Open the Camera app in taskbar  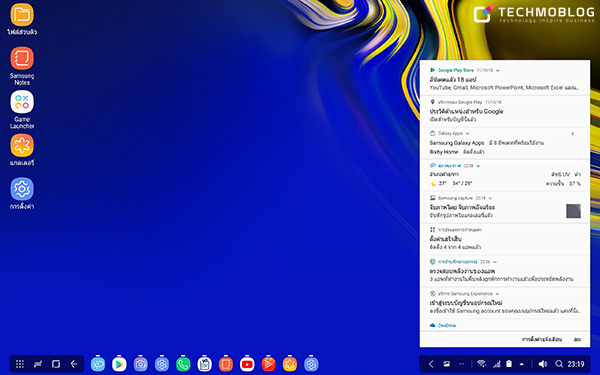coord(140,364)
